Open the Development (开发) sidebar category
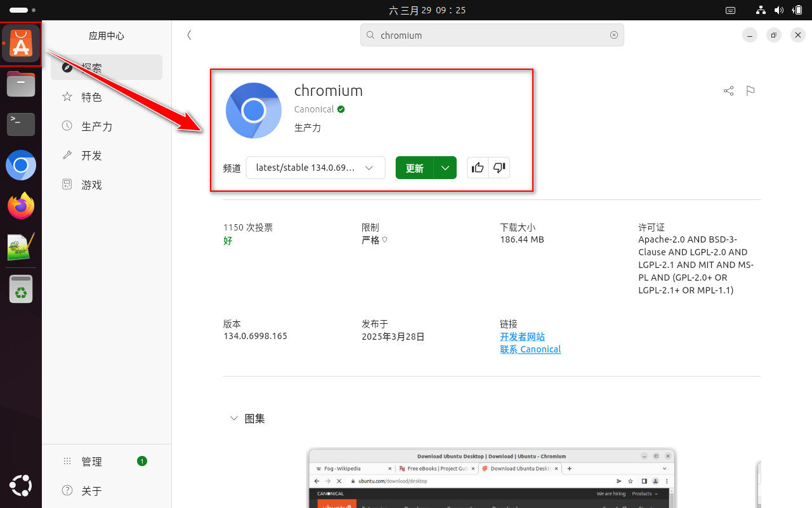 click(x=107, y=155)
